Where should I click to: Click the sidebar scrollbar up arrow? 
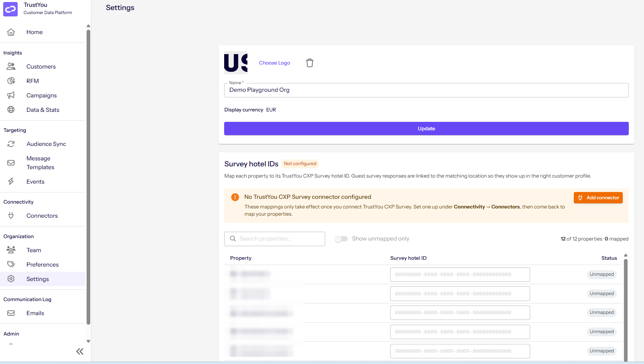88,26
